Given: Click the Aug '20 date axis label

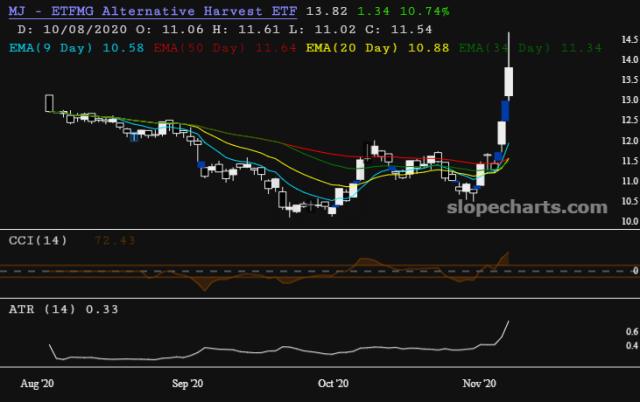Looking at the screenshot, I should point(37,384).
